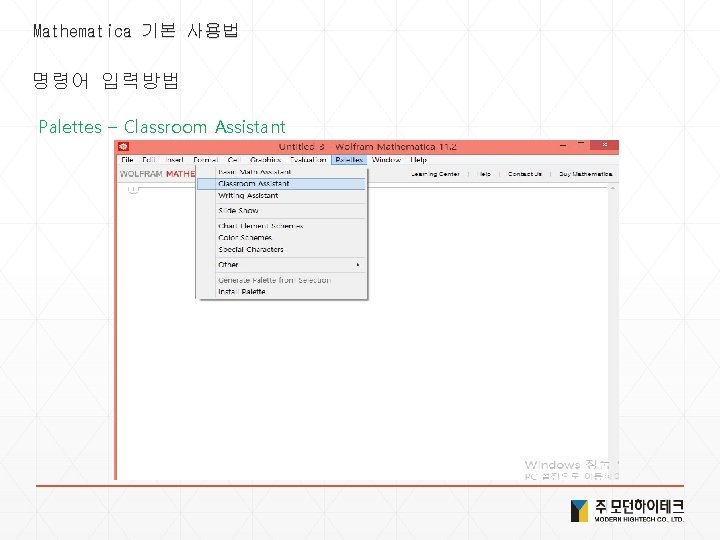Open the Help menu

pyautogui.click(x=418, y=160)
